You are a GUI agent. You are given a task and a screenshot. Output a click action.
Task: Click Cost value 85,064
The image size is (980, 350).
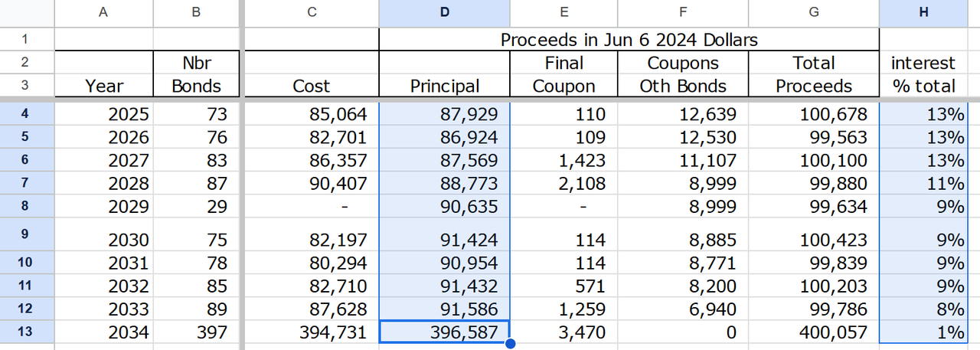pyautogui.click(x=311, y=115)
